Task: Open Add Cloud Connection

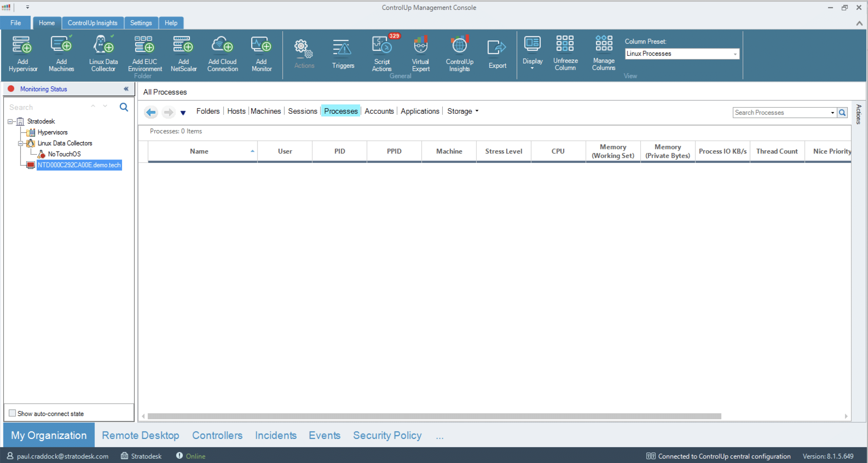Action: 222,54
